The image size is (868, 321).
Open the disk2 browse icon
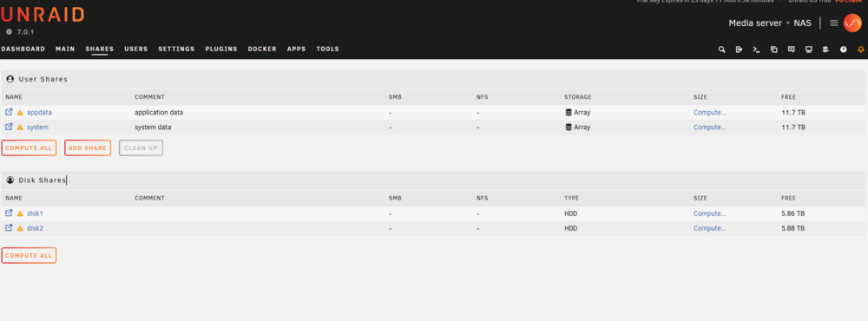click(9, 228)
